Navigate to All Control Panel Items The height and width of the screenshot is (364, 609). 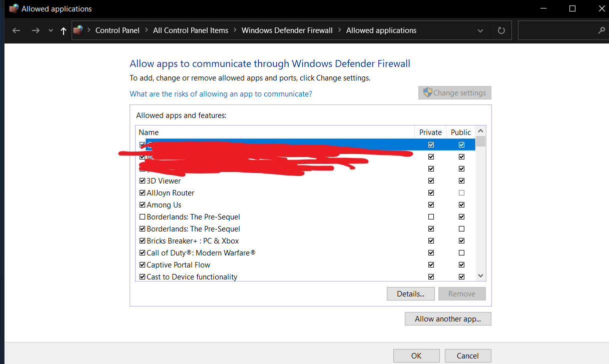[x=191, y=30]
